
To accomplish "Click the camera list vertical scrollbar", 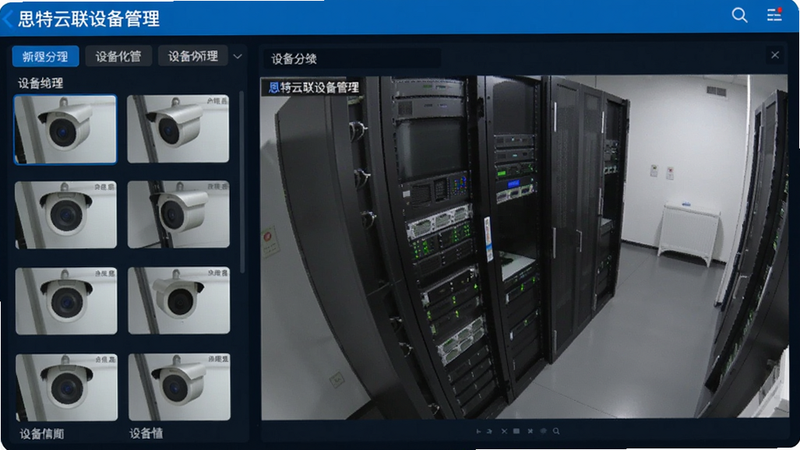I will pyautogui.click(x=241, y=182).
